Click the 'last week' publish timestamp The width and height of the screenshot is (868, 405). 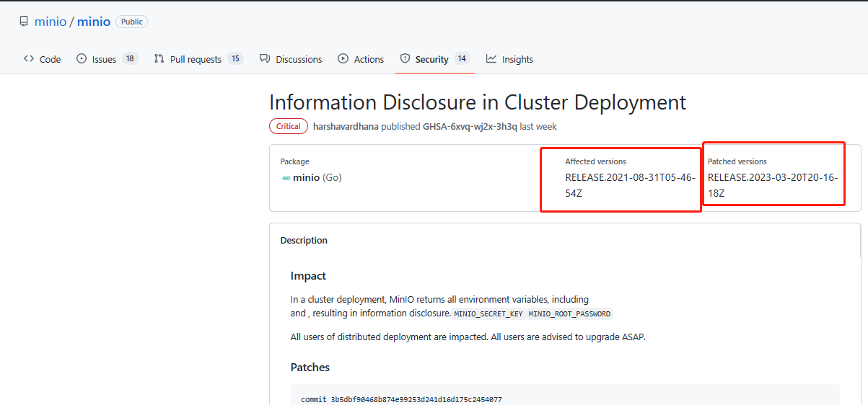[538, 126]
